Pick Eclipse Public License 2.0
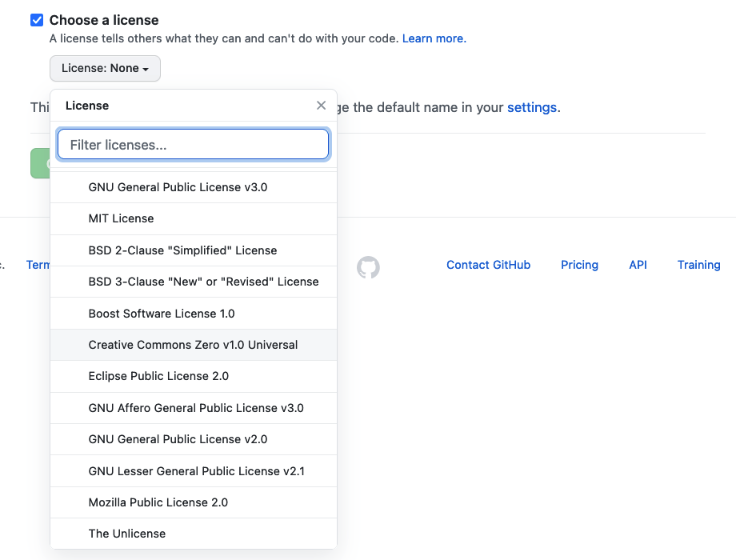736x560 pixels. click(x=194, y=377)
